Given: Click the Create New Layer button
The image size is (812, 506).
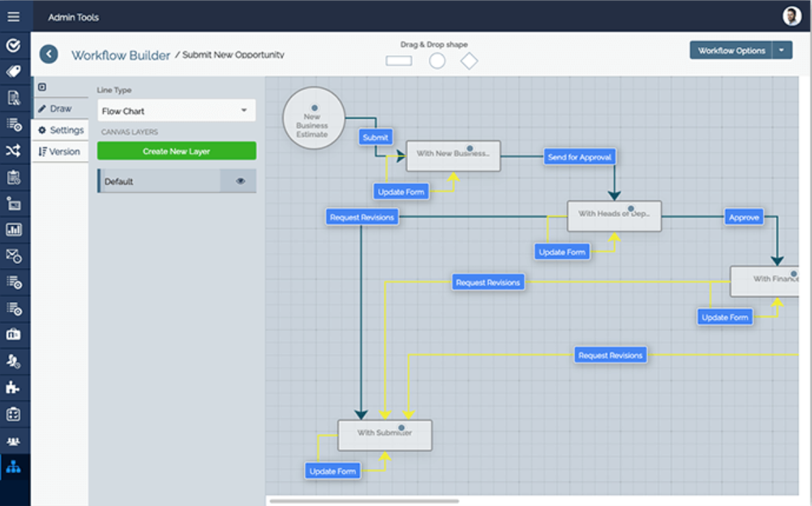Looking at the screenshot, I should tap(176, 151).
